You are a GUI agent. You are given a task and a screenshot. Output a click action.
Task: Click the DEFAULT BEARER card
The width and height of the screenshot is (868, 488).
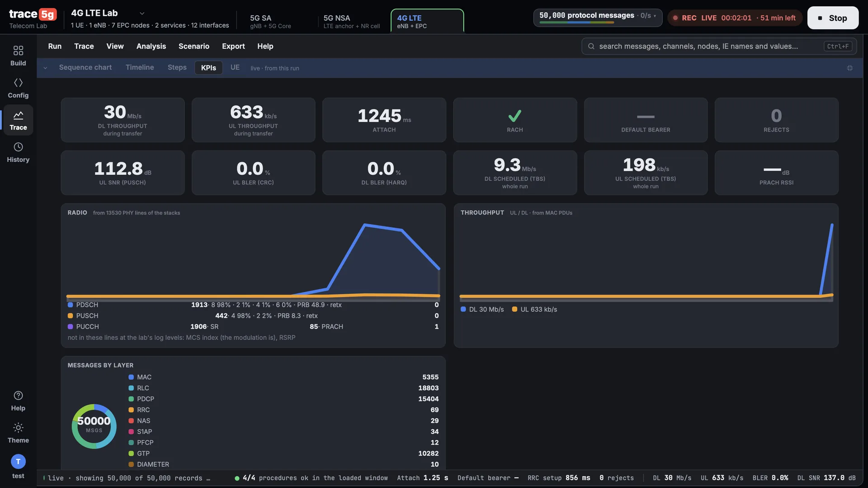tap(646, 120)
